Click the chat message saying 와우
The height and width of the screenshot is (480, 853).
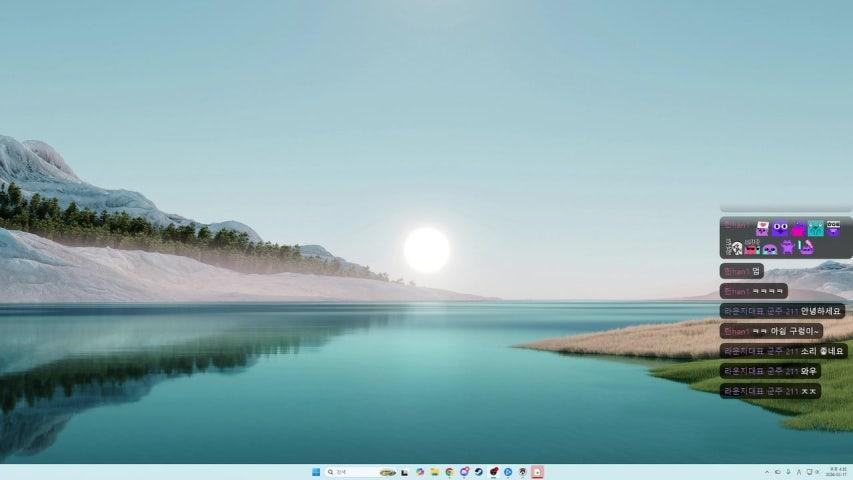coord(770,371)
